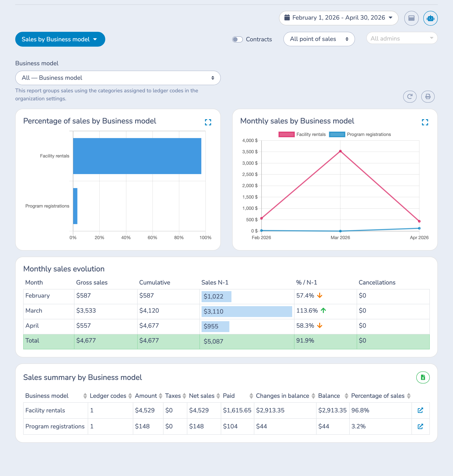Open Facility rentals details link icon
This screenshot has width=453, height=476.
click(x=420, y=410)
